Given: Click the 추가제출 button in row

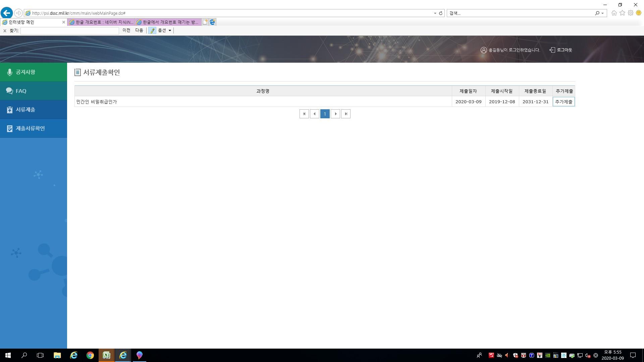Looking at the screenshot, I should pyautogui.click(x=563, y=102).
